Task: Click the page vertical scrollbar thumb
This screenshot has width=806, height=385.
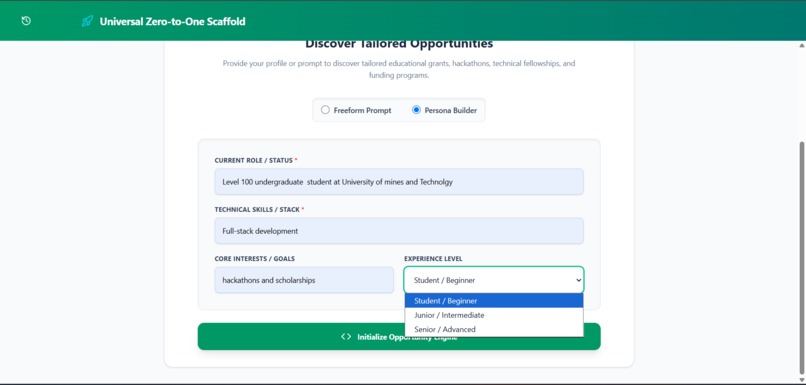Action: (802, 257)
